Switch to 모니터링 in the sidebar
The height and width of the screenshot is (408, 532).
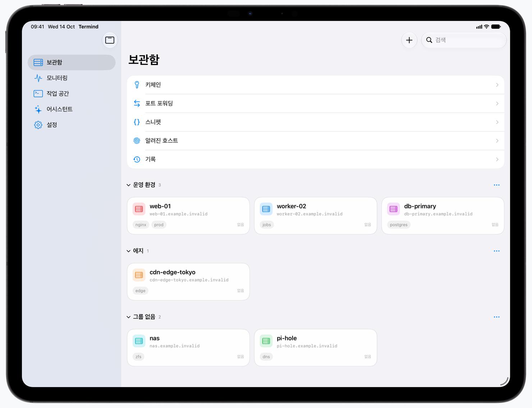click(x=72, y=78)
